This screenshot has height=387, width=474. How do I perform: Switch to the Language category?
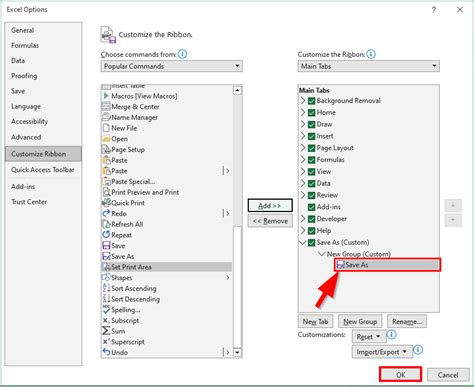pos(26,106)
